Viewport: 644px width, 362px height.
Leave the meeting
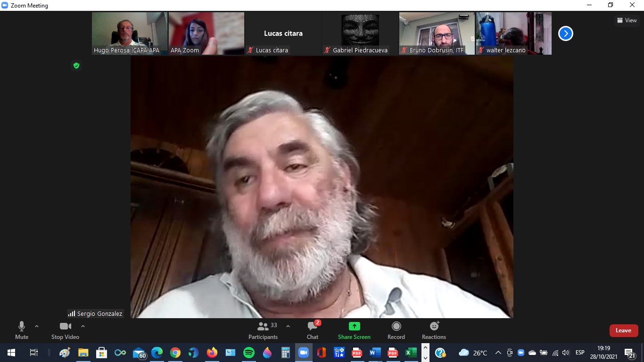coord(623,330)
